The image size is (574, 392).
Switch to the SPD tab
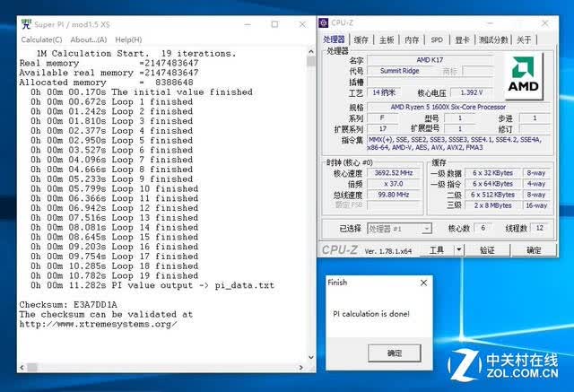coord(437,39)
